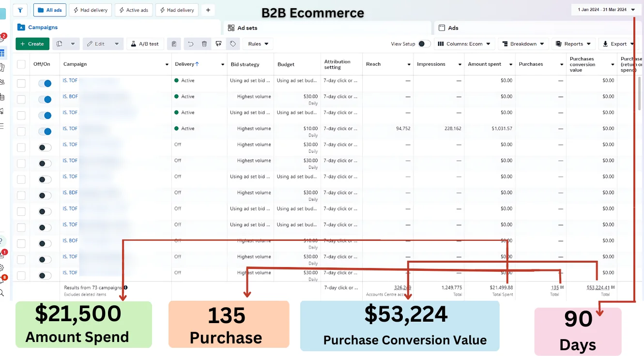Click the green Create button
Screen dimensions: 644x356
coord(32,44)
